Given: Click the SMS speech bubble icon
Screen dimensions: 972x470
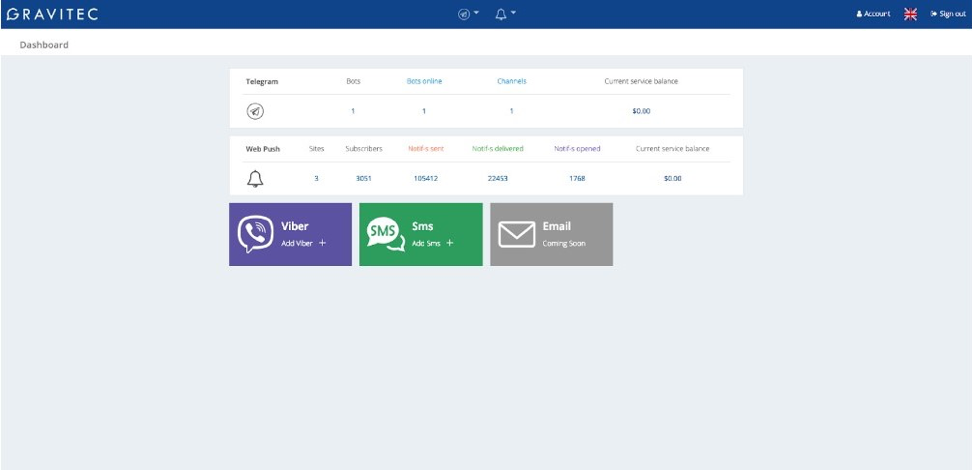Looking at the screenshot, I should pyautogui.click(x=386, y=234).
